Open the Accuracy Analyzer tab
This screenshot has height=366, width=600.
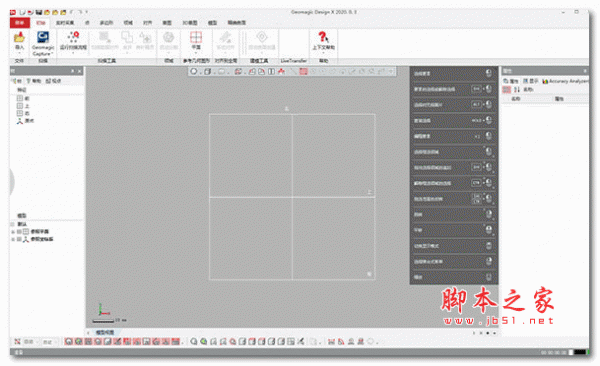(565, 81)
